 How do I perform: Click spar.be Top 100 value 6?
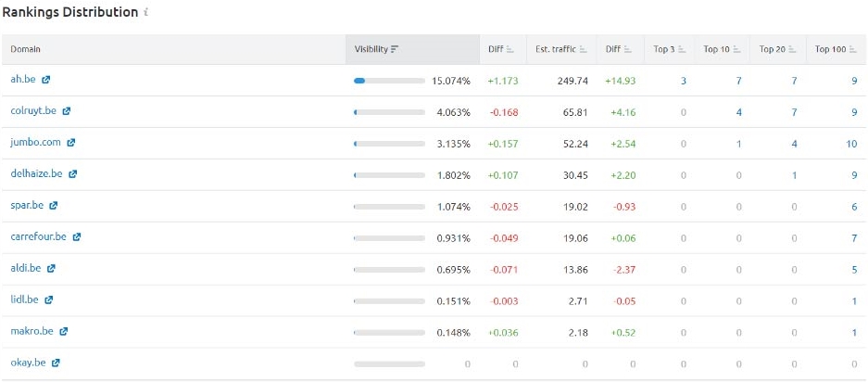tap(854, 207)
